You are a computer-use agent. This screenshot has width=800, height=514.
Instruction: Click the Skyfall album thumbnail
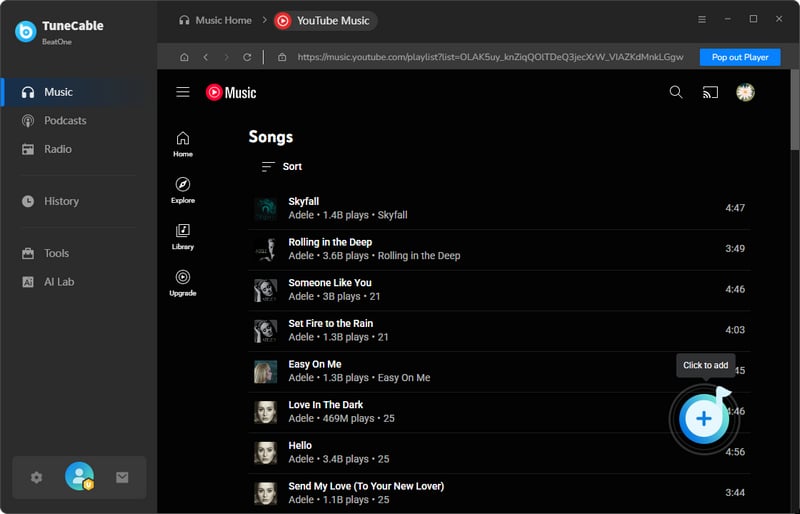point(265,208)
